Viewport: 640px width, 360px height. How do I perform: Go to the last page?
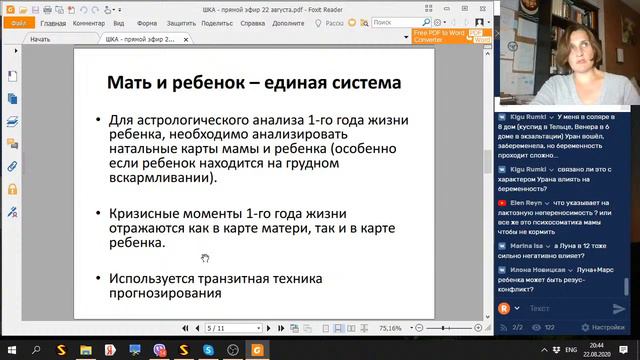[281, 328]
